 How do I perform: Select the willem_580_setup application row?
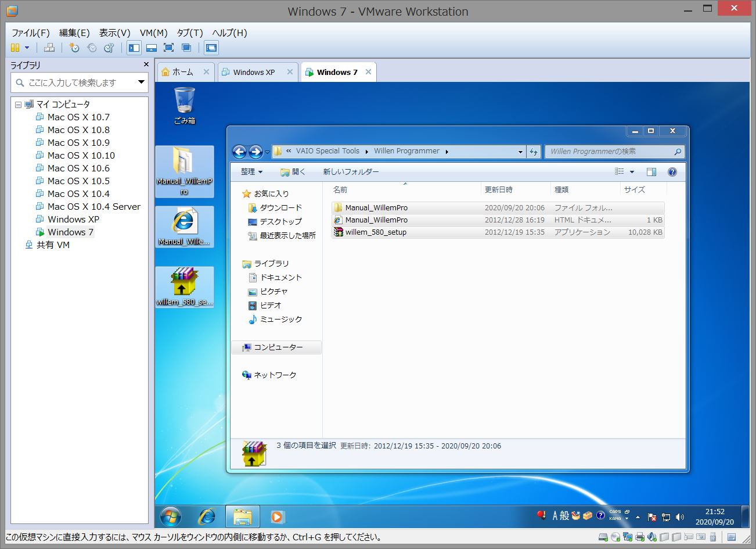click(498, 232)
